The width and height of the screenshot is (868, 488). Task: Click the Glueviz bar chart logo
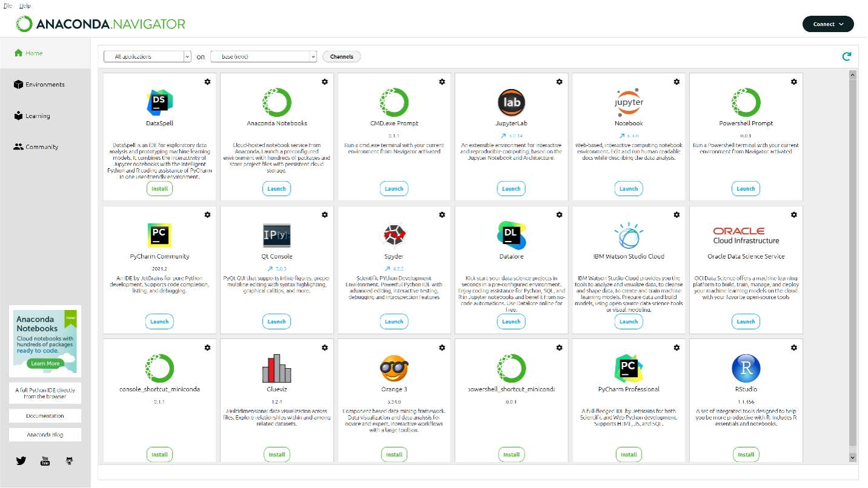click(x=277, y=368)
